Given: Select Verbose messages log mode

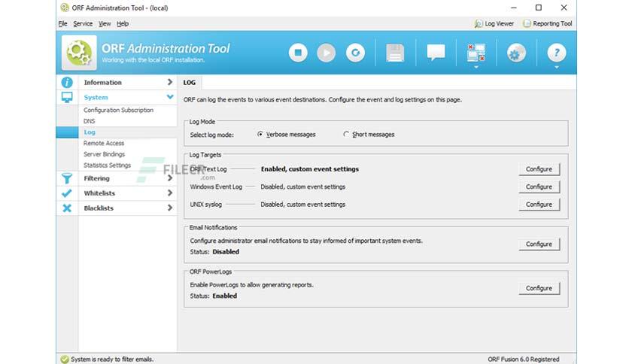Looking at the screenshot, I should 260,135.
